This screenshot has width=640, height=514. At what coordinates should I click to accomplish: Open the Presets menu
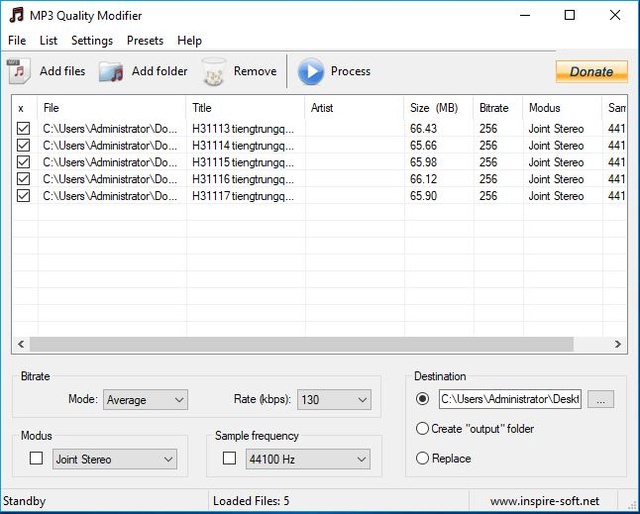click(x=145, y=40)
